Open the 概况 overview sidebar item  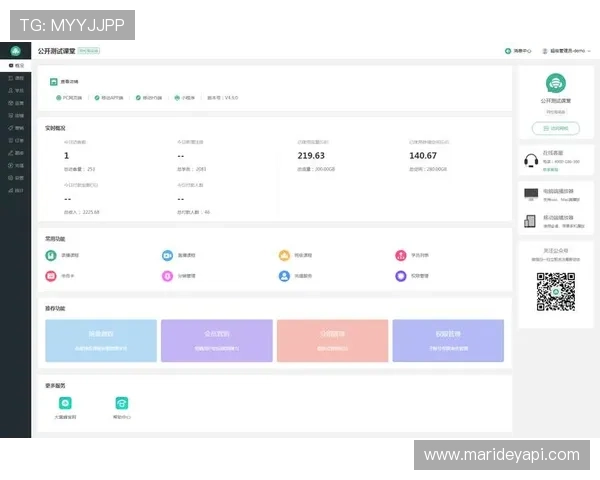[x=15, y=64]
